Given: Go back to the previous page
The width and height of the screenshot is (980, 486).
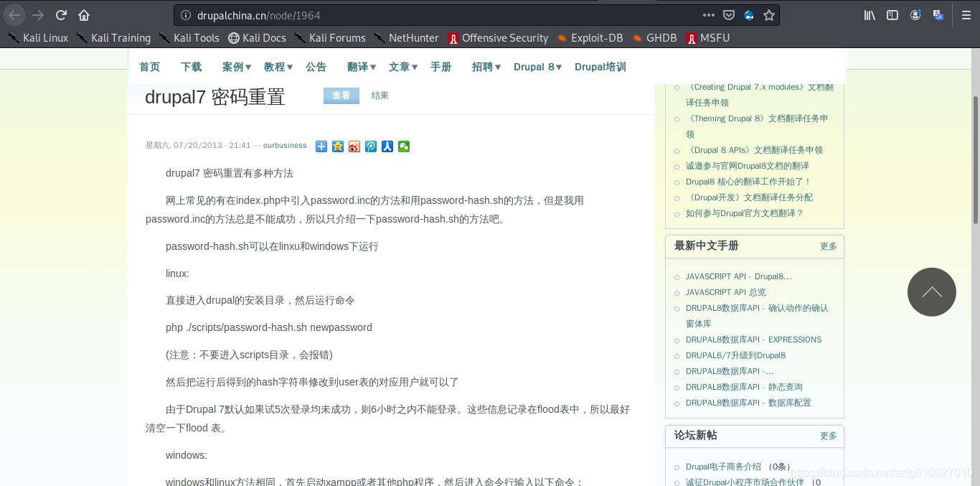Looking at the screenshot, I should (x=14, y=15).
